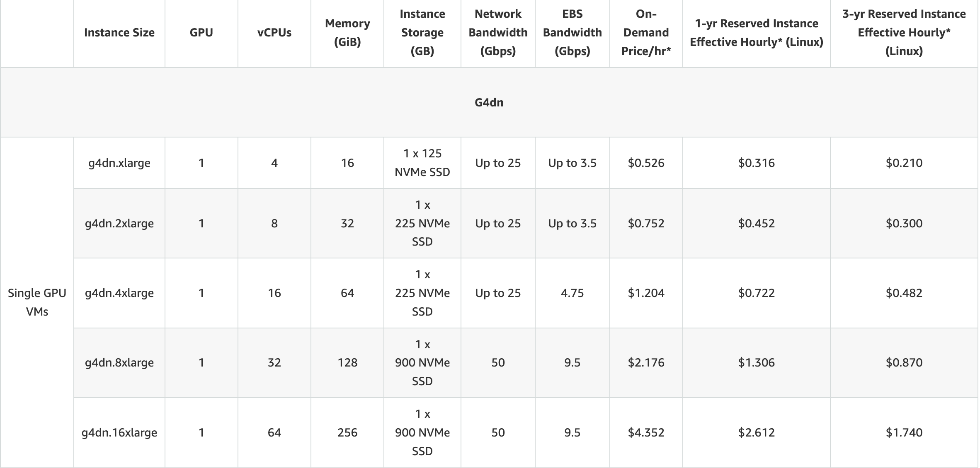The height and width of the screenshot is (468, 980).
Task: Select the g4dn.8xlarge row label
Action: click(x=119, y=362)
